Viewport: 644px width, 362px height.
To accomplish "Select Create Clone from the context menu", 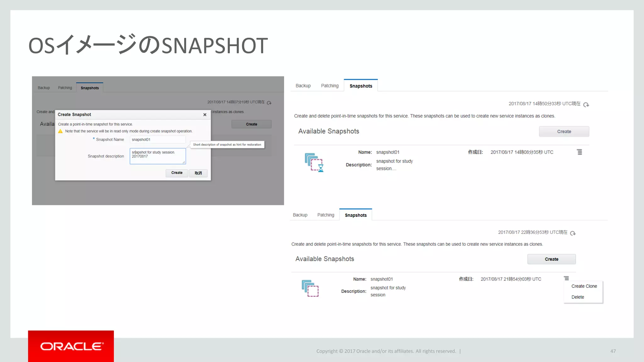I will (x=584, y=286).
